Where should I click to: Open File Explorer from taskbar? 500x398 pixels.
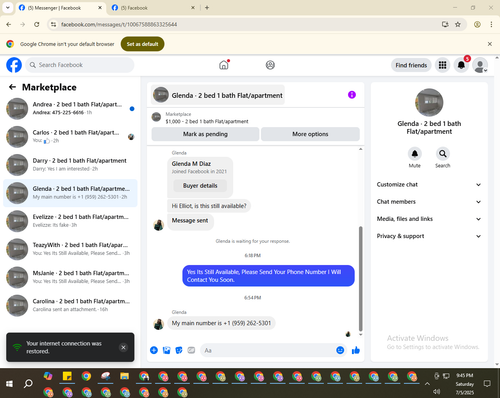point(125,376)
